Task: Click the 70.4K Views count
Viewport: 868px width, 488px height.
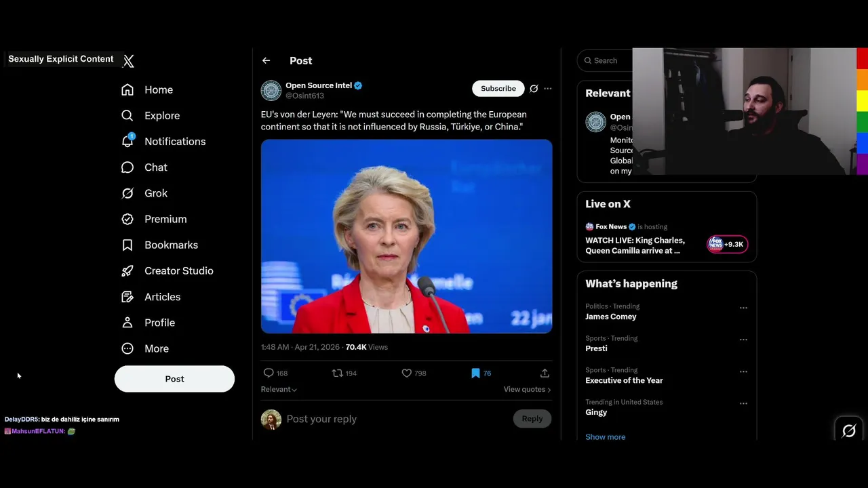Action: [x=367, y=347]
